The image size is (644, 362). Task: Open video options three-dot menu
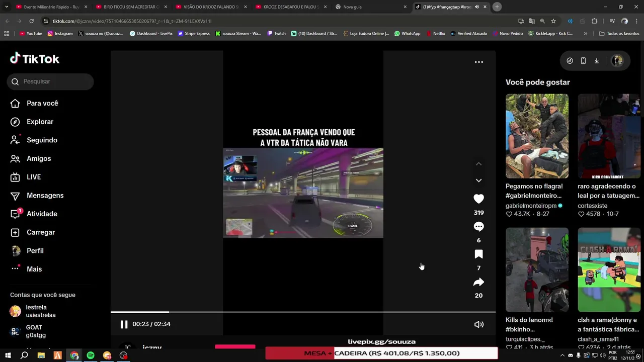479,62
